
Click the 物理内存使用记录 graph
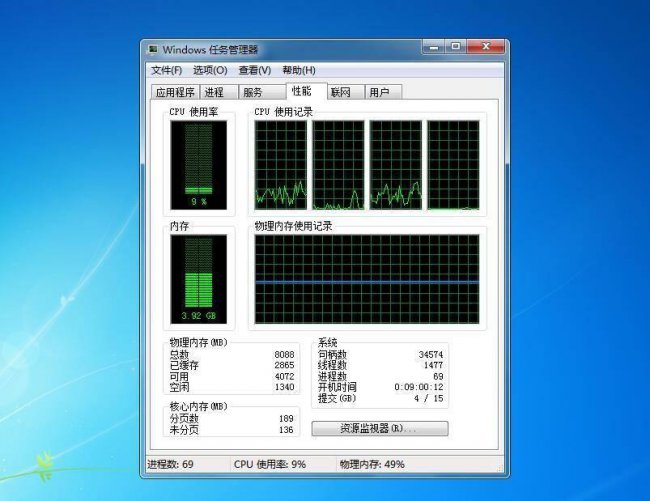point(367,279)
